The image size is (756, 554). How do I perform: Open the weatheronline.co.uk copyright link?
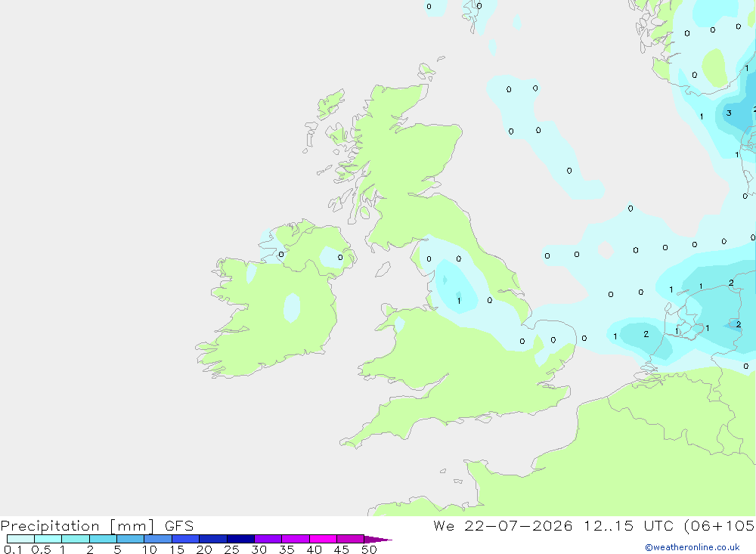[692, 547]
